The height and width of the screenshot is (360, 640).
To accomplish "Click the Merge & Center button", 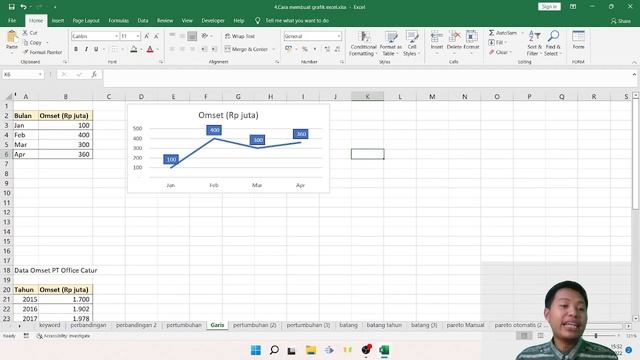I will tap(246, 49).
